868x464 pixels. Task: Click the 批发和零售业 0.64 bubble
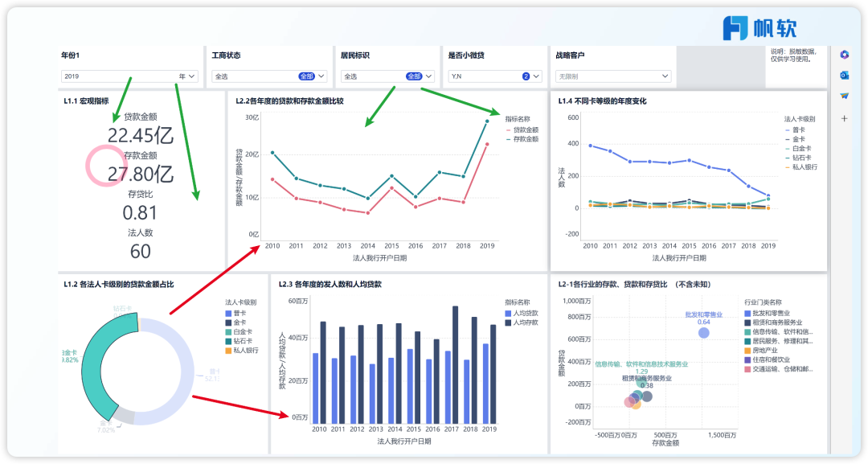point(703,333)
